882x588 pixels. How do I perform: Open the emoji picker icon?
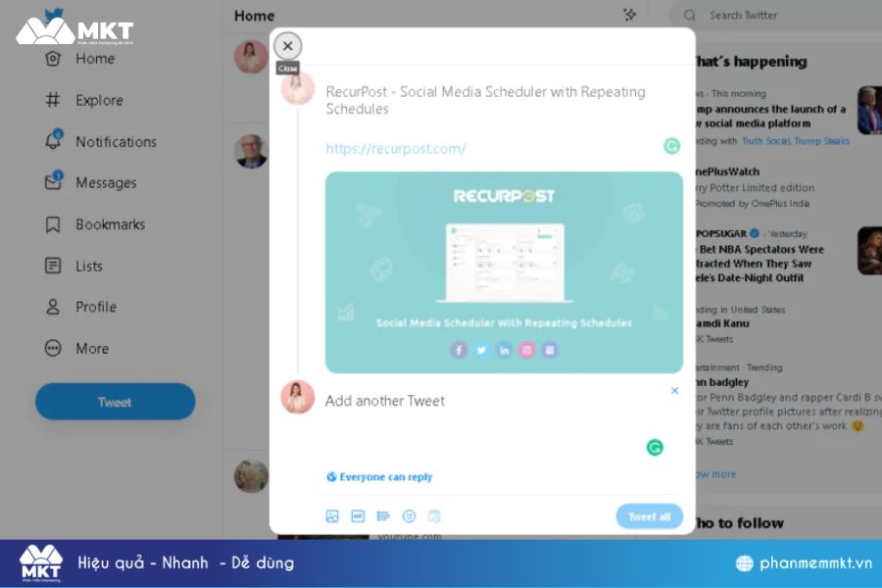pos(409,516)
